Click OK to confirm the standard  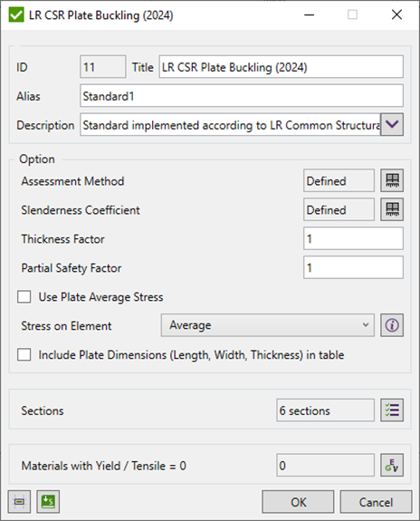point(298,502)
